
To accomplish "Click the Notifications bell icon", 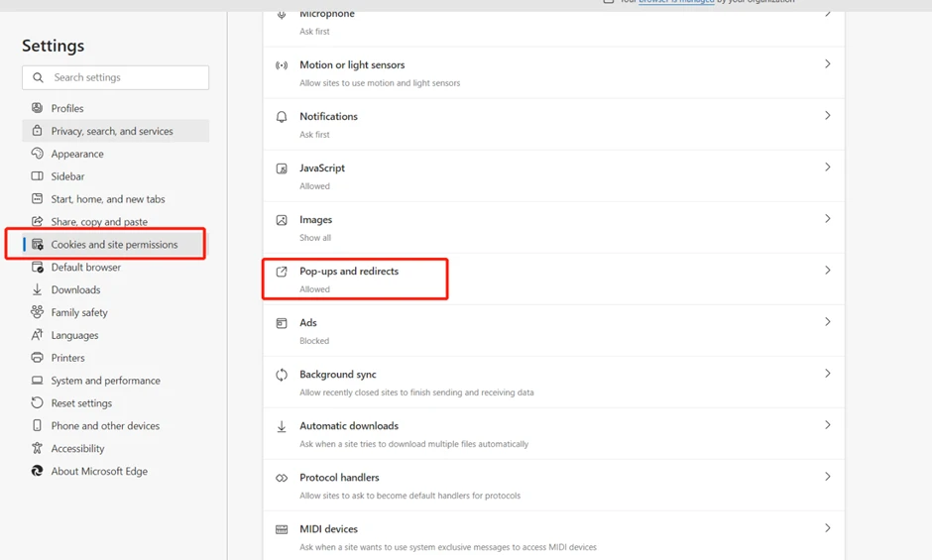I will [282, 117].
